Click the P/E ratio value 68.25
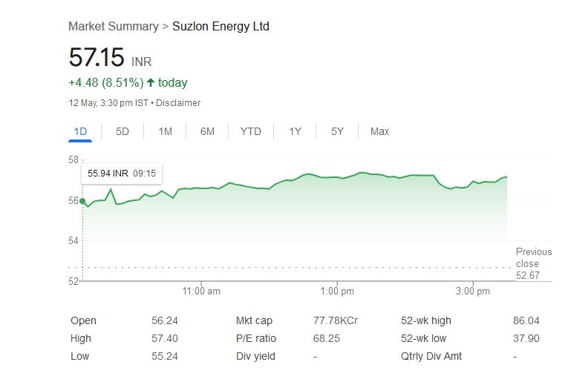Image resolution: width=588 pixels, height=379 pixels. (x=327, y=338)
